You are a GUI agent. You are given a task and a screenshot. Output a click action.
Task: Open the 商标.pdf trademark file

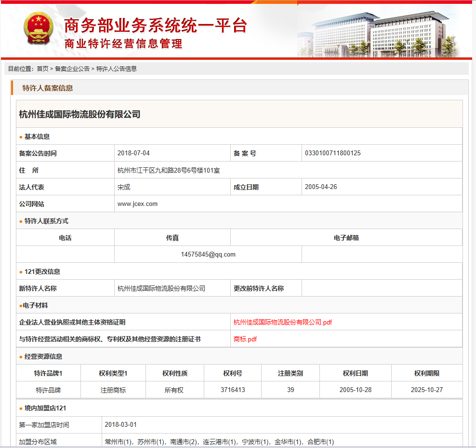245,339
